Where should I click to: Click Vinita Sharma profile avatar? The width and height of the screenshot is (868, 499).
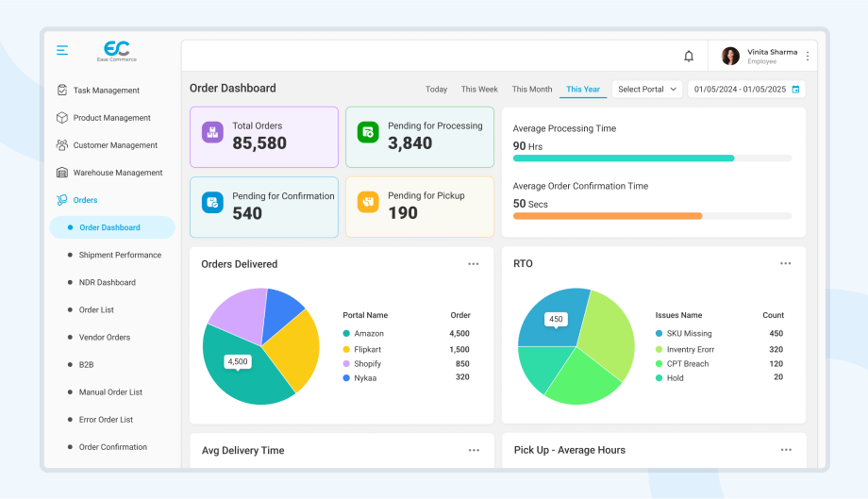click(730, 56)
